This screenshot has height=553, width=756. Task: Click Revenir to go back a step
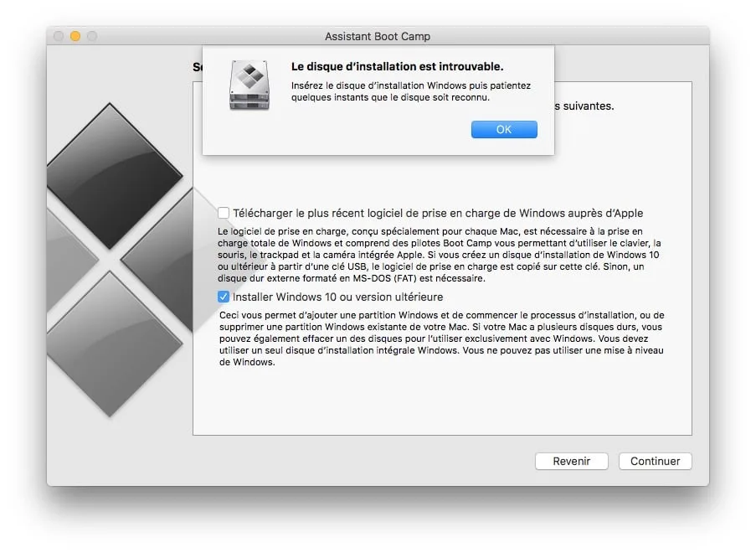571,461
